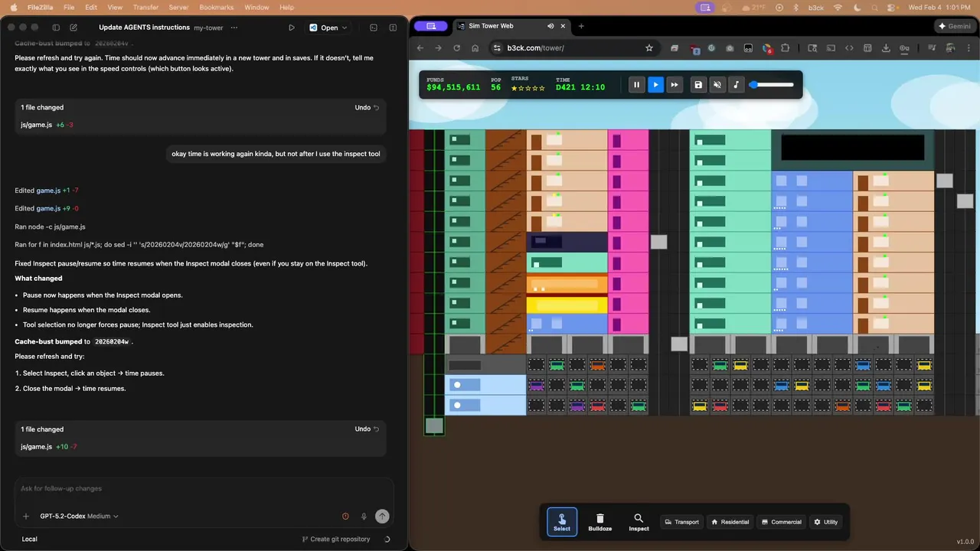Click the Gemini button in browser
This screenshot has width=980, height=551.
(x=954, y=26)
